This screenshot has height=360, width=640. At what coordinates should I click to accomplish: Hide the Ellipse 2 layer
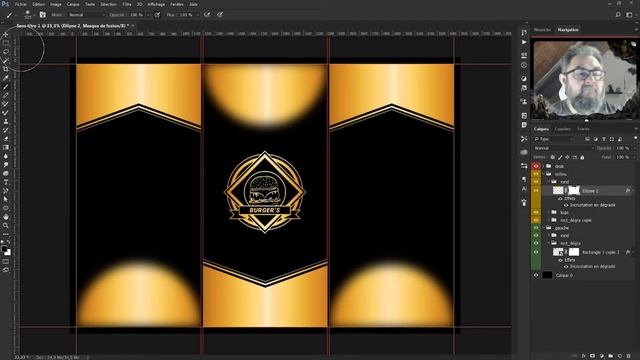pos(536,191)
